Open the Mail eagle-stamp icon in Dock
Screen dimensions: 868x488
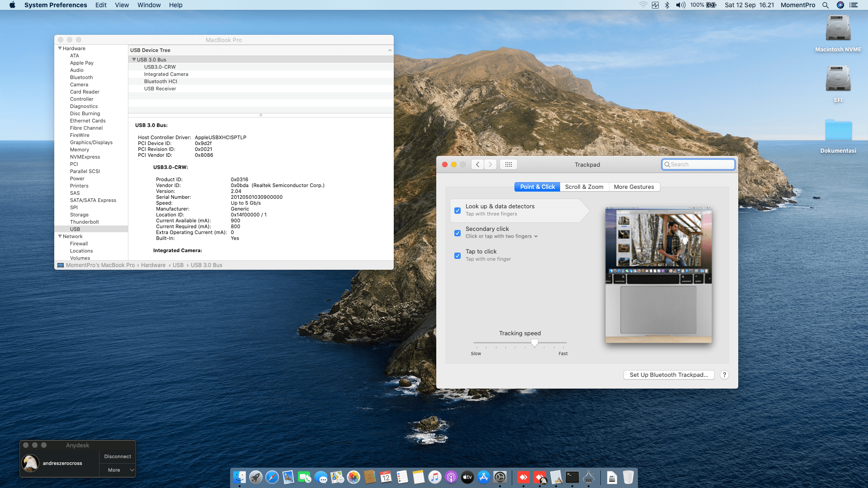pyautogui.click(x=288, y=477)
